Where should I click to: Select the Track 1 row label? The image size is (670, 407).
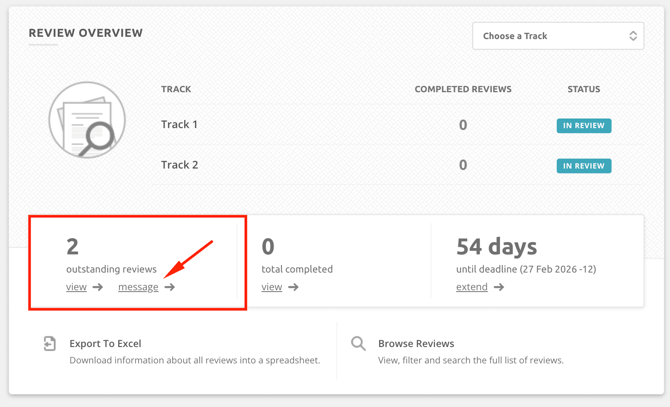pyautogui.click(x=179, y=125)
